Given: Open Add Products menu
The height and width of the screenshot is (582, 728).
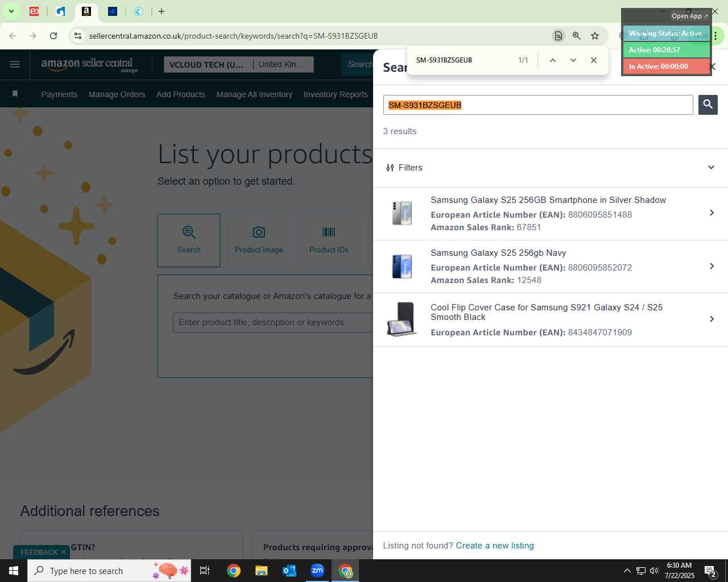Looking at the screenshot, I should 181,94.
